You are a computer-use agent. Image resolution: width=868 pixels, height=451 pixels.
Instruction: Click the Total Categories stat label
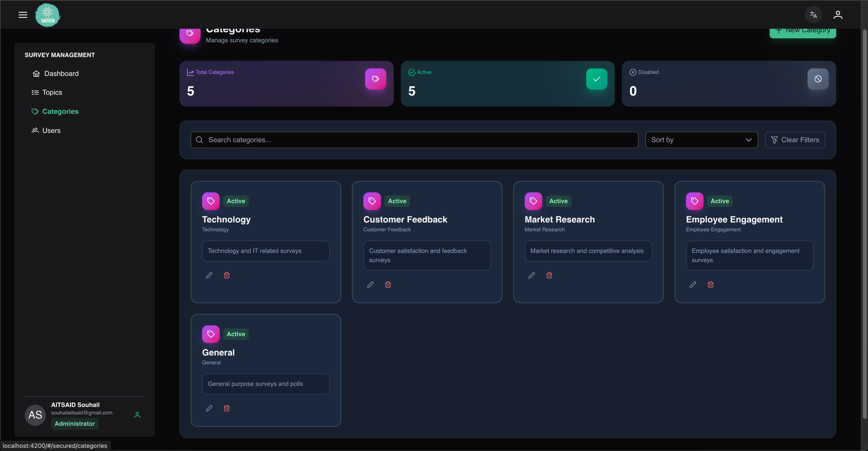[x=215, y=72]
